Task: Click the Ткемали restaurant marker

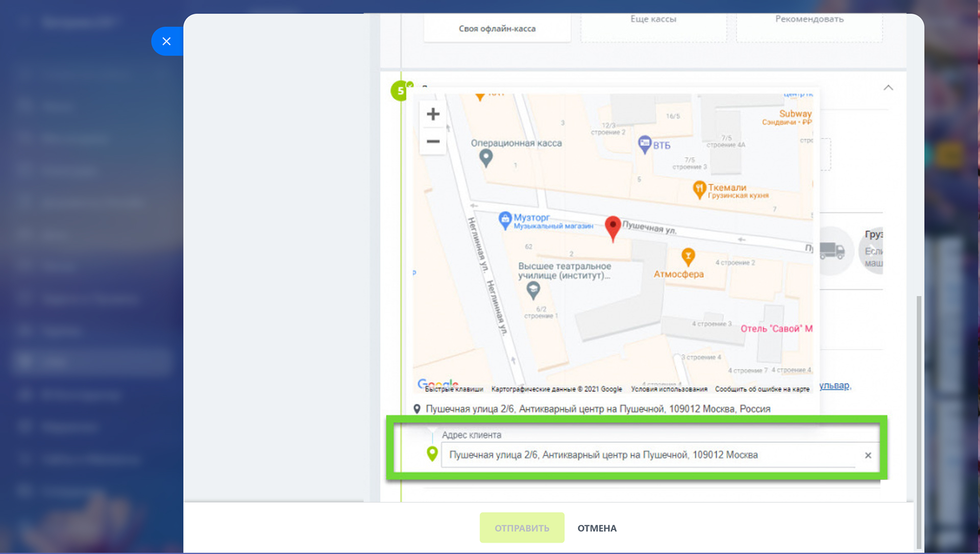Action: (699, 190)
